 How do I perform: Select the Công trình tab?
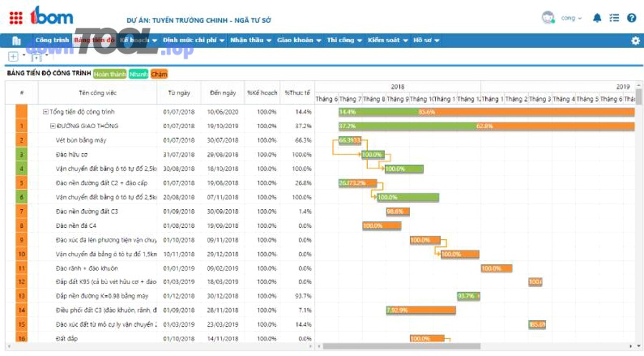52,41
